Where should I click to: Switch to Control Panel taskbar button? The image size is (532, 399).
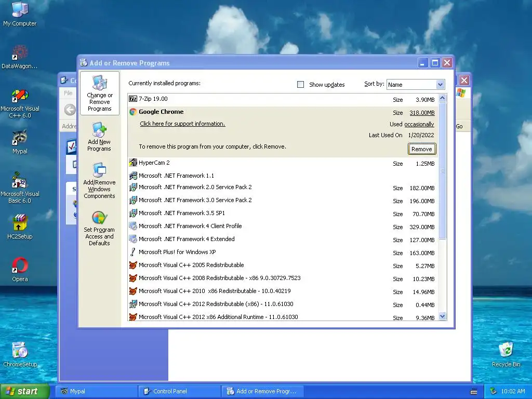(x=179, y=391)
